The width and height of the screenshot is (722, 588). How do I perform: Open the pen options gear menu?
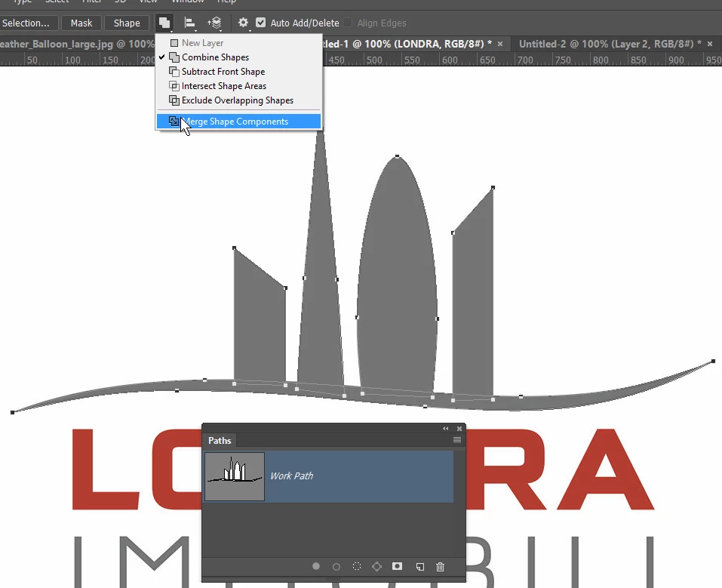click(243, 23)
